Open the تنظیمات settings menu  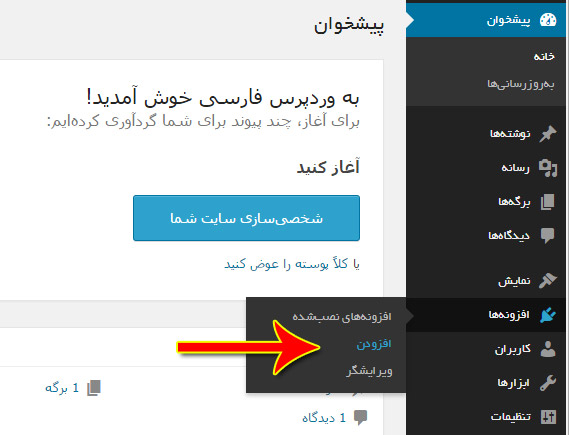pyautogui.click(x=487, y=417)
